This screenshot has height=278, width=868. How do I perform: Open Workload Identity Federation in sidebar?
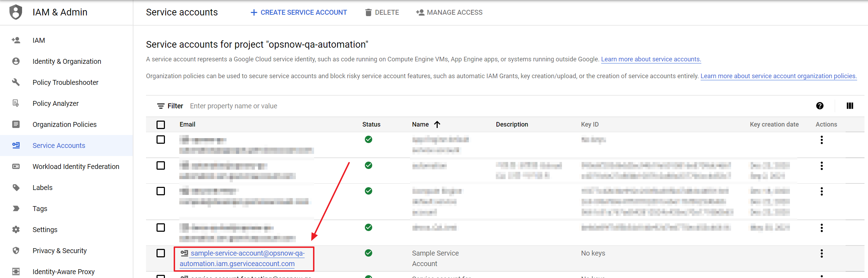76,167
